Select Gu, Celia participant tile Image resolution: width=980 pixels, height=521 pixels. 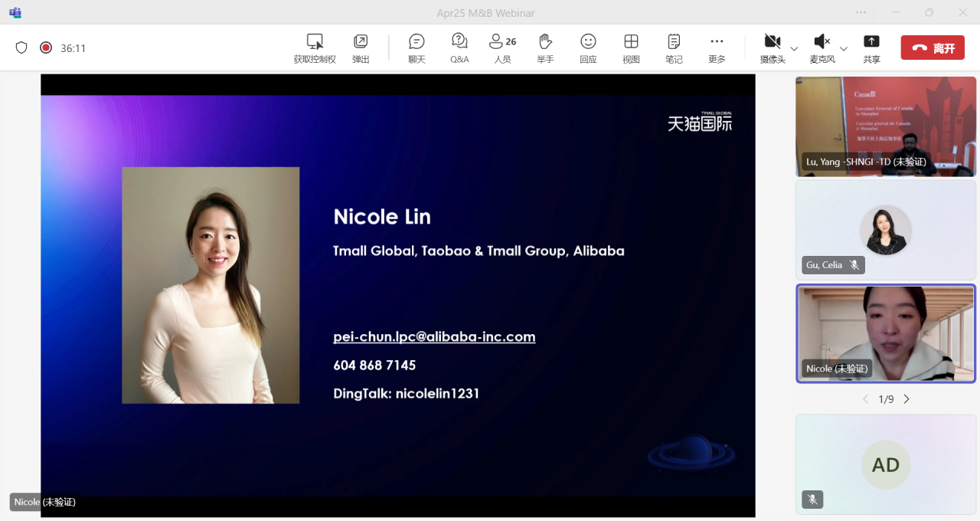pyautogui.click(x=886, y=230)
